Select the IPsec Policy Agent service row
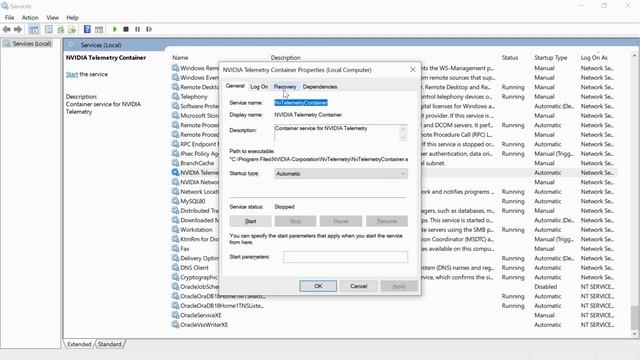 [394, 153]
